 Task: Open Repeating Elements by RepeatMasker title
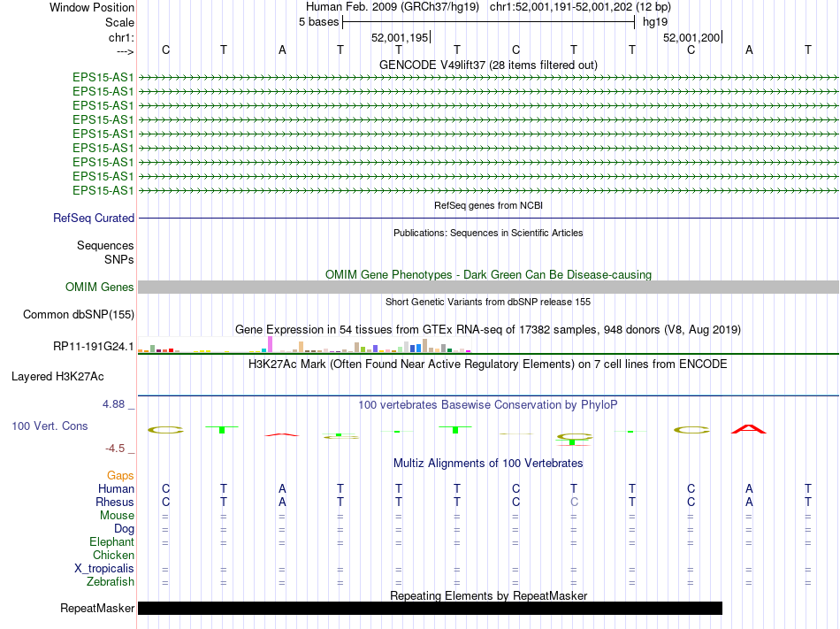click(x=488, y=595)
